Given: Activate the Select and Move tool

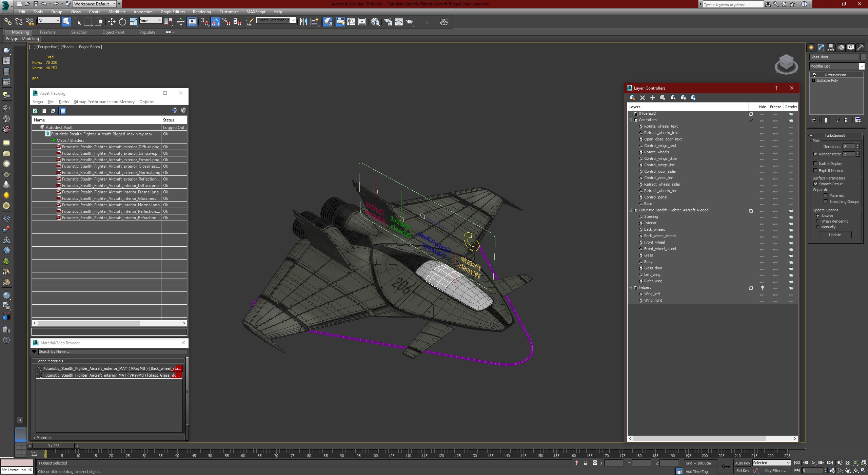Looking at the screenshot, I should (112, 22).
